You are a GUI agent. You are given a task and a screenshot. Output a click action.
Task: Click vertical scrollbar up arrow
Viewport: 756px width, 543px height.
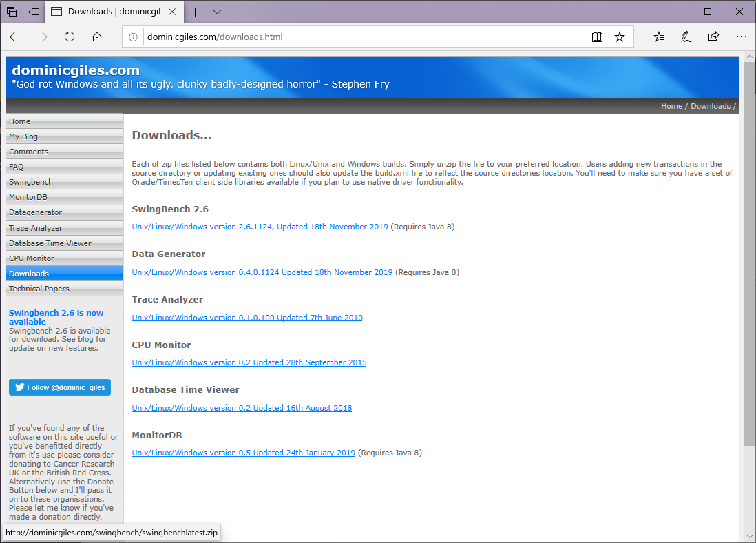click(x=749, y=57)
